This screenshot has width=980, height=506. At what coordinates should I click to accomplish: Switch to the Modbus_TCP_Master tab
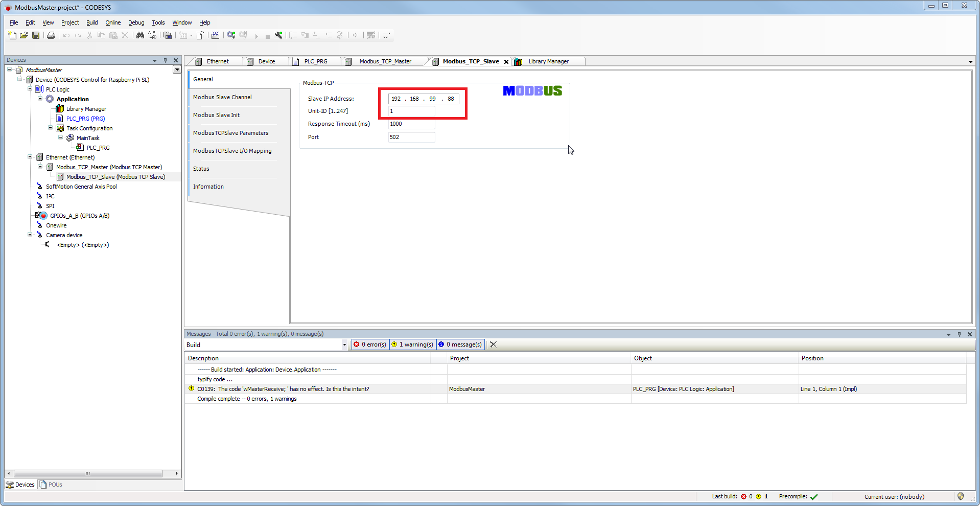click(385, 61)
